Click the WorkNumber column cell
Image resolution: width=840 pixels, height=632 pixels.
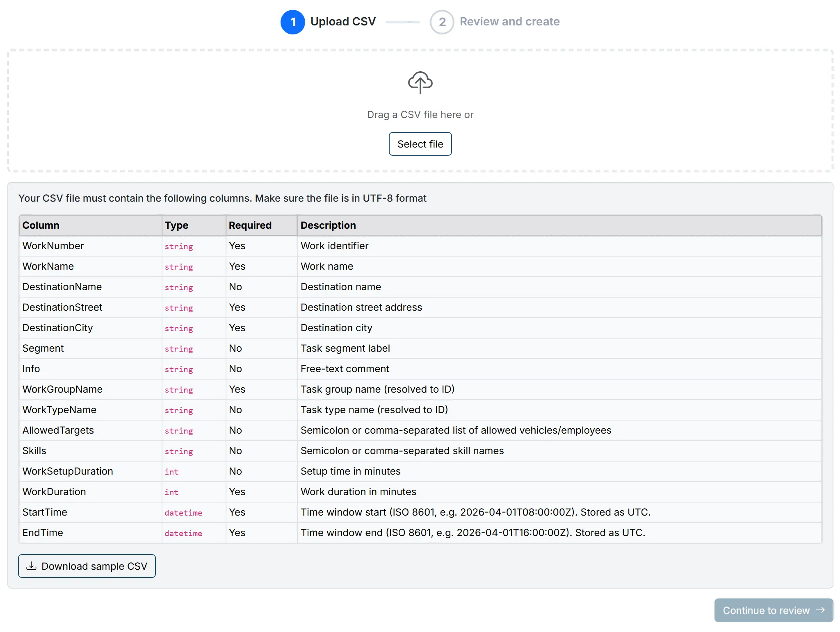90,246
